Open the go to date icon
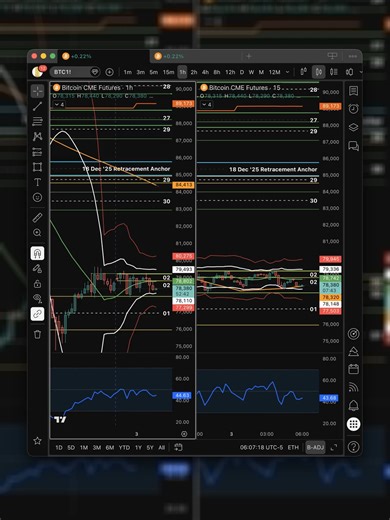The height and width of the screenshot is (520, 390). pyautogui.click(x=178, y=447)
